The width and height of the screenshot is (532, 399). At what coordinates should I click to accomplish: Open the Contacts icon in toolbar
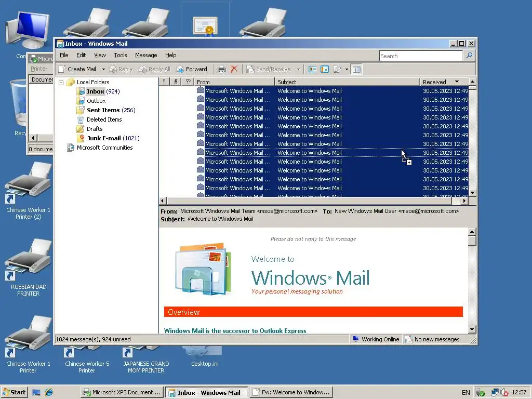point(312,69)
